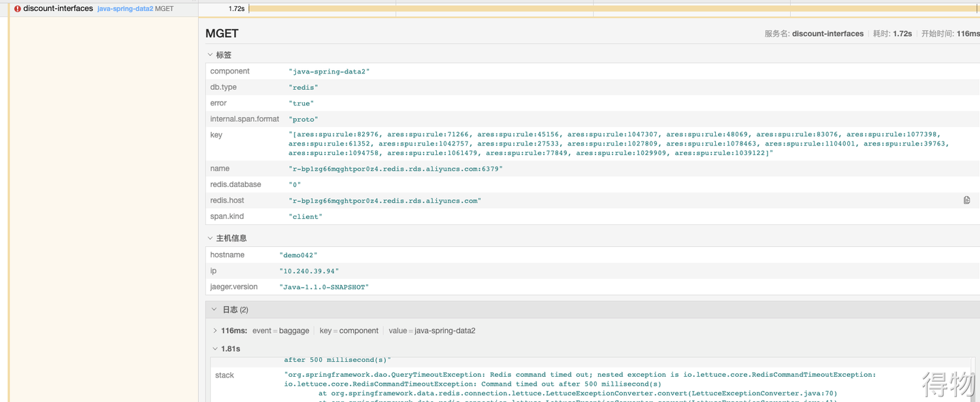Click the MGET span detail title
This screenshot has height=402, width=980.
click(x=222, y=33)
